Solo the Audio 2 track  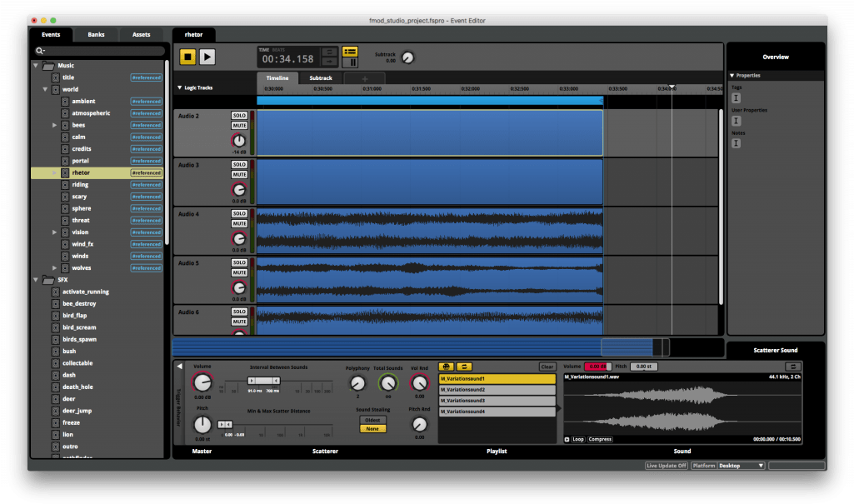239,116
